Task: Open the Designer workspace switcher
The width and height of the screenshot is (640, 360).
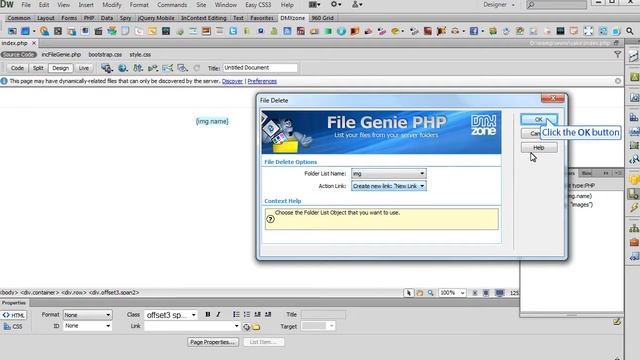Action: coord(499,5)
